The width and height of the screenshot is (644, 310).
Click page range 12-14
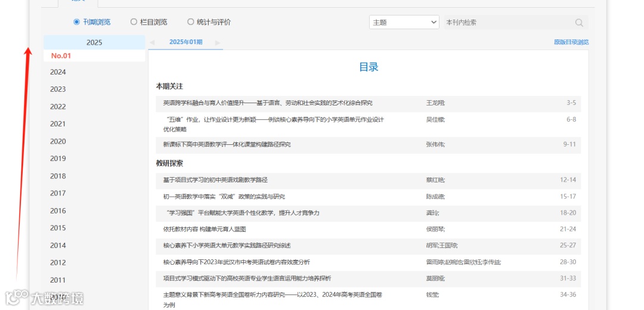(x=568, y=180)
